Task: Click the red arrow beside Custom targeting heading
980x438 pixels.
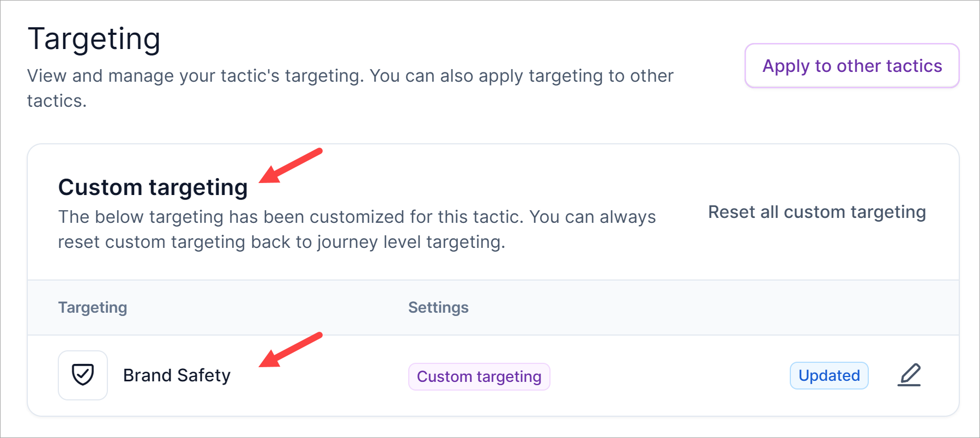Action: tap(290, 166)
